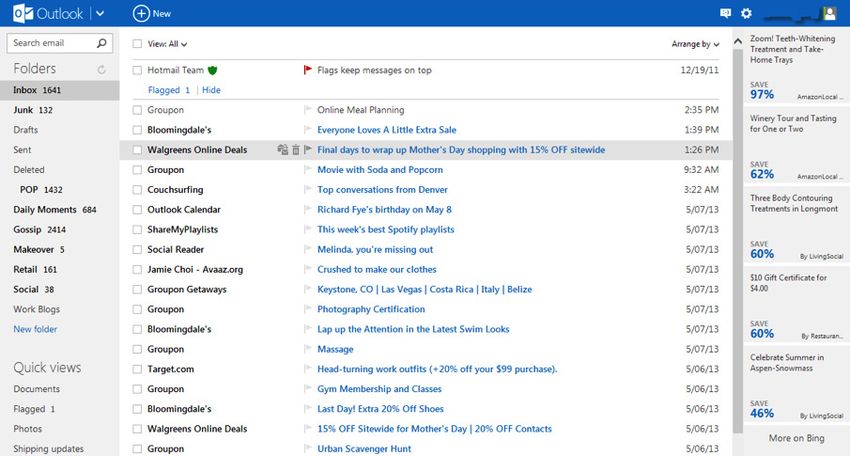Flag 'This week's best Spotify playlists' message
850x456 pixels.
point(308,229)
